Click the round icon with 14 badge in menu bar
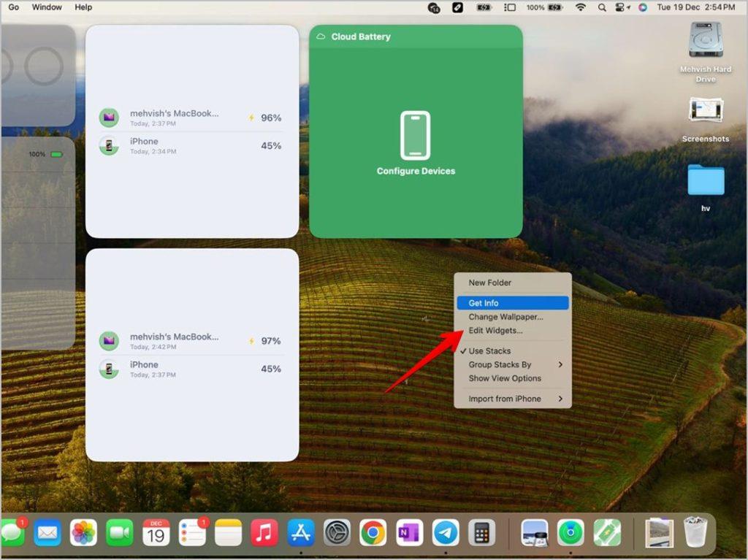 [434, 7]
